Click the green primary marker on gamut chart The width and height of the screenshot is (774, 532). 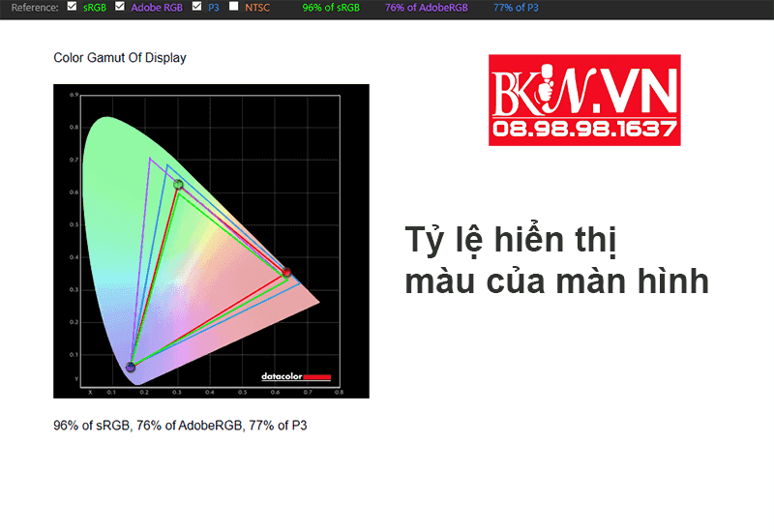[x=178, y=184]
